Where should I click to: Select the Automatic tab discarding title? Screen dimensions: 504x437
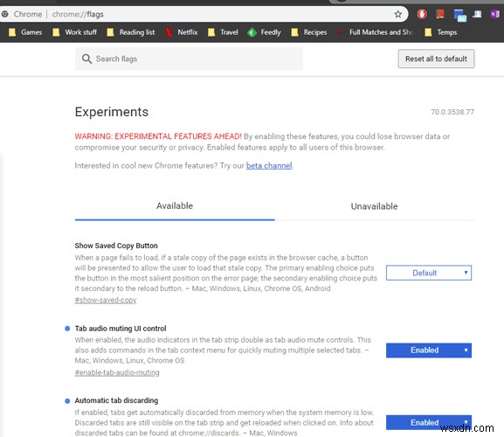pyautogui.click(x=116, y=400)
